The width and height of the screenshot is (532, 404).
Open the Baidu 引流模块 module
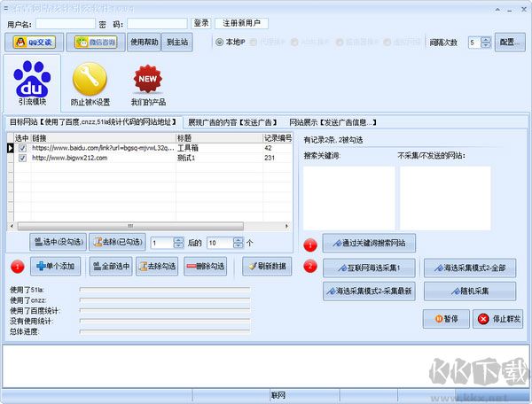(32, 83)
